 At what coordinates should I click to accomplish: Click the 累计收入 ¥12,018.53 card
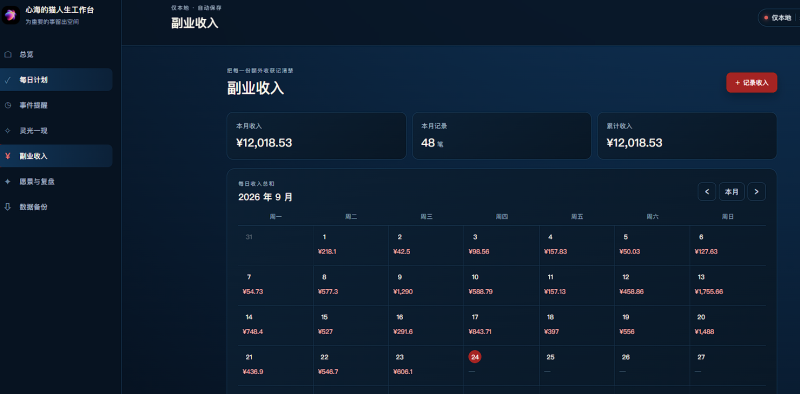(x=687, y=136)
